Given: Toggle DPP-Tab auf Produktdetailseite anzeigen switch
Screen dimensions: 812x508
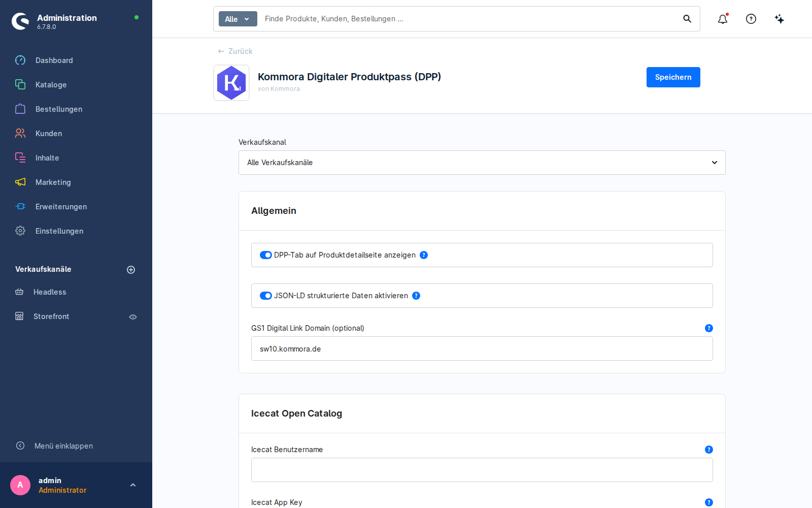Looking at the screenshot, I should (266, 255).
